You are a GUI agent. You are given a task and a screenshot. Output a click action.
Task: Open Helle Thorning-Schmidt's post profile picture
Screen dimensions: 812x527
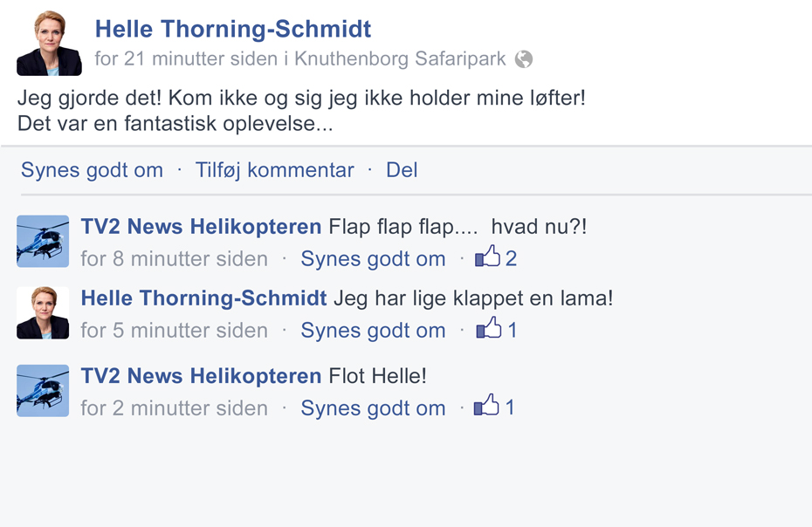[49, 43]
